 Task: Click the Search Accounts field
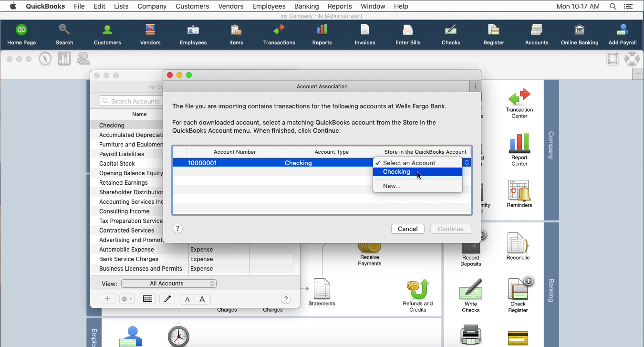132,101
